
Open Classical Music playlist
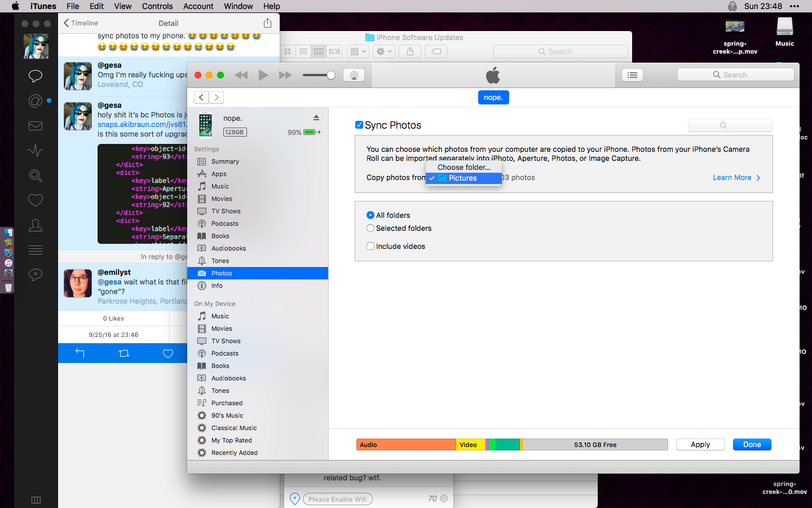tap(234, 428)
